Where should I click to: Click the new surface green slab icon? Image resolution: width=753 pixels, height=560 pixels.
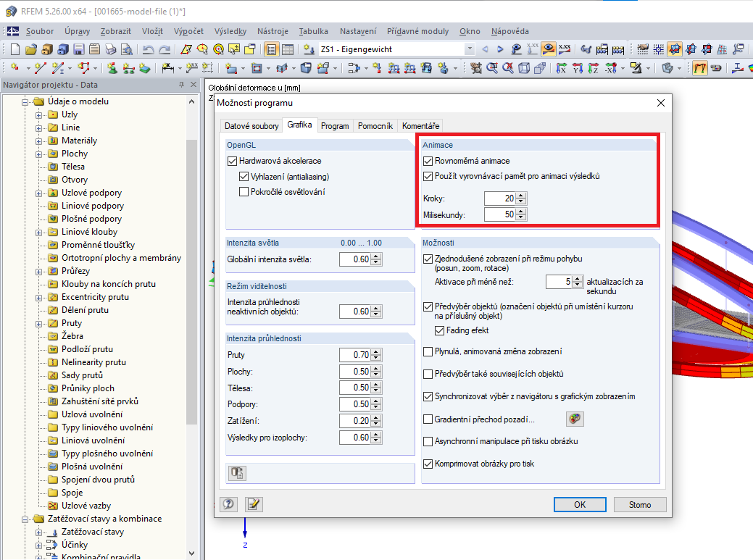144,68
